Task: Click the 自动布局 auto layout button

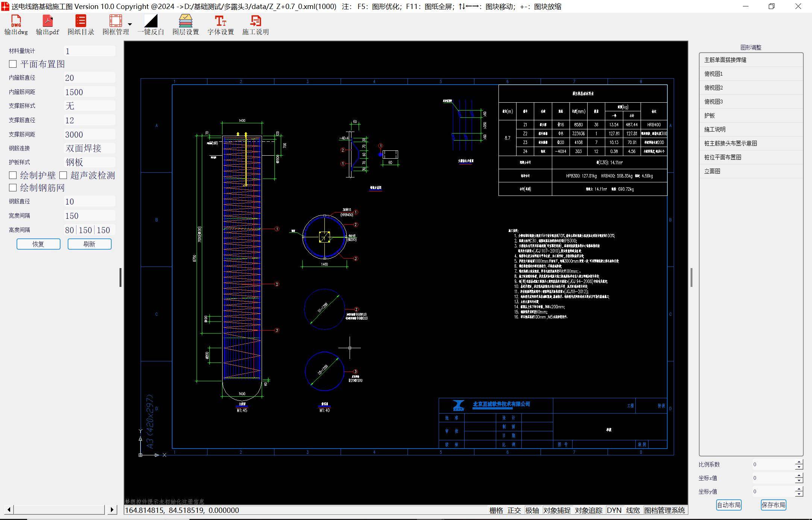Action: pyautogui.click(x=729, y=505)
